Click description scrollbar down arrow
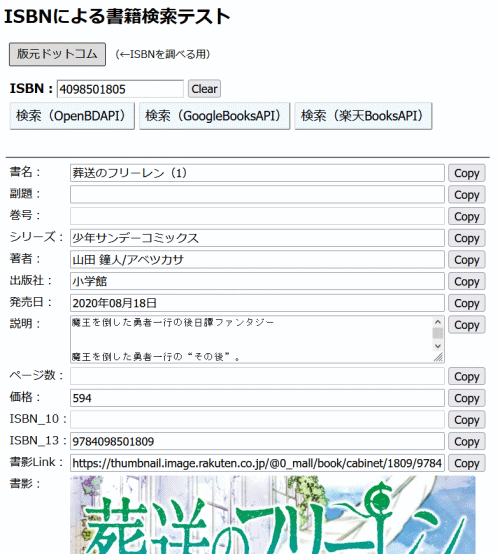500x554 pixels. [438, 346]
